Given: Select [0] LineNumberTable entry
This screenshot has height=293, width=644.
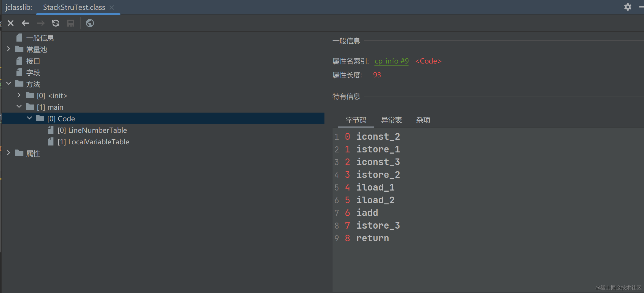Looking at the screenshot, I should pos(92,130).
